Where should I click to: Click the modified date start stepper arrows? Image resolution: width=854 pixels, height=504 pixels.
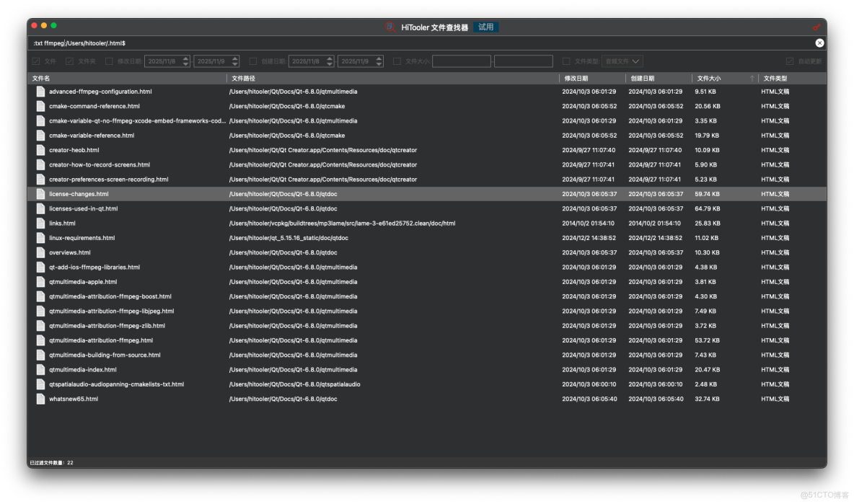click(185, 61)
